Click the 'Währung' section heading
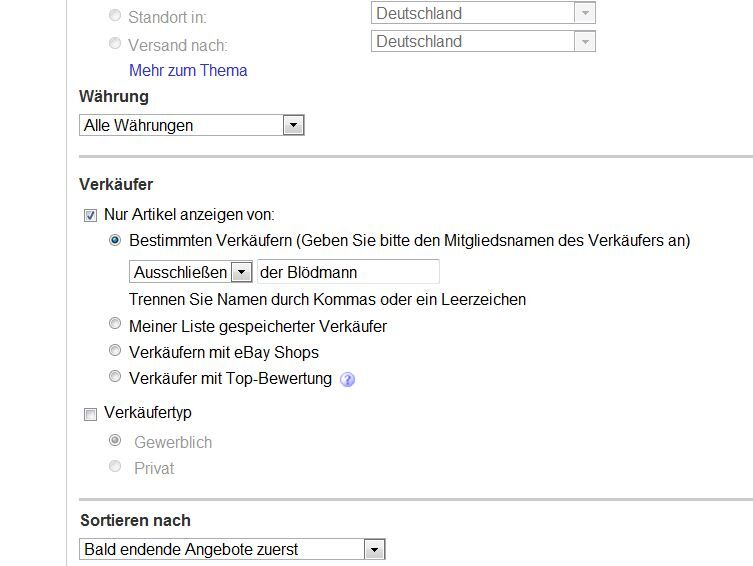Viewport: 753px width, 566px height. click(x=114, y=96)
